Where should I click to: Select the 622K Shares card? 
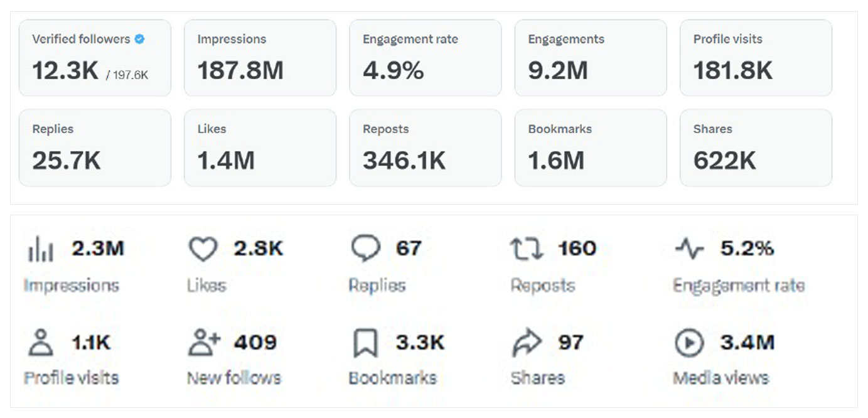[756, 148]
